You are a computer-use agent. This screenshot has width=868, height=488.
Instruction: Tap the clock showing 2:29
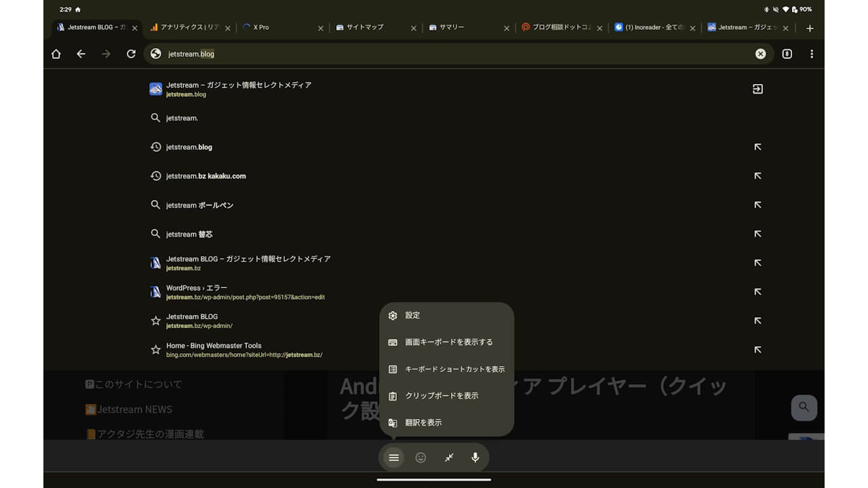click(x=65, y=9)
